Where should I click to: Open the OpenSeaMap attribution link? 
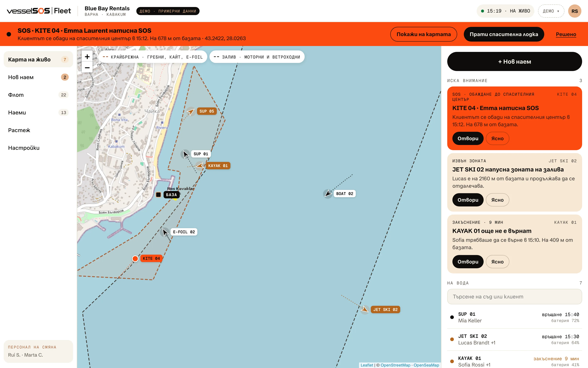click(426, 365)
